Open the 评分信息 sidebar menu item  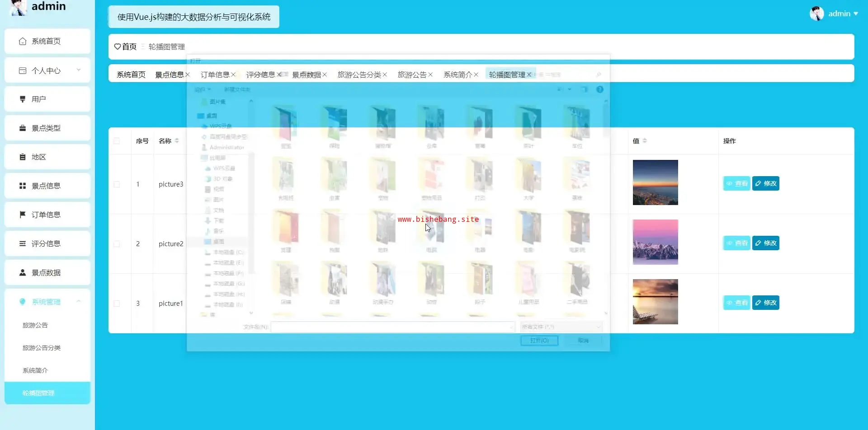point(47,243)
